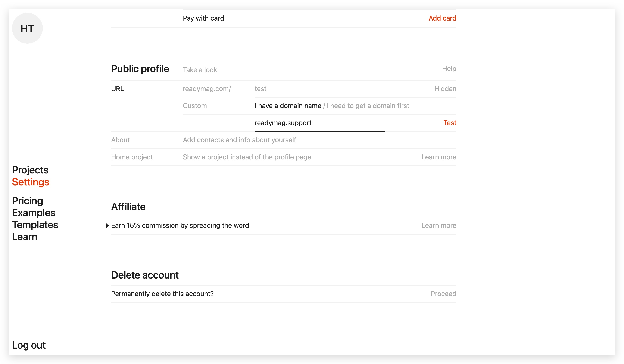Viewport: 624px width, 364px height.
Task: Select 'I have a domain name' option
Action: pos(288,106)
